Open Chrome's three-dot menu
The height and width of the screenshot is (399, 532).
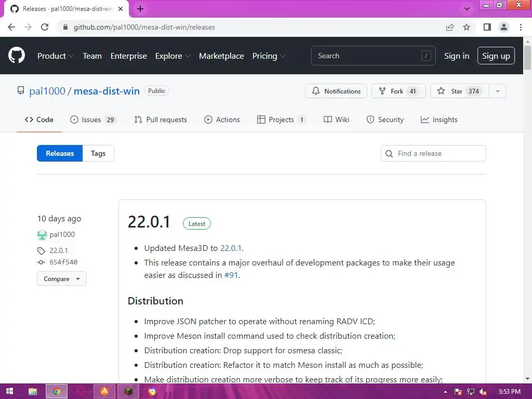[x=521, y=27]
